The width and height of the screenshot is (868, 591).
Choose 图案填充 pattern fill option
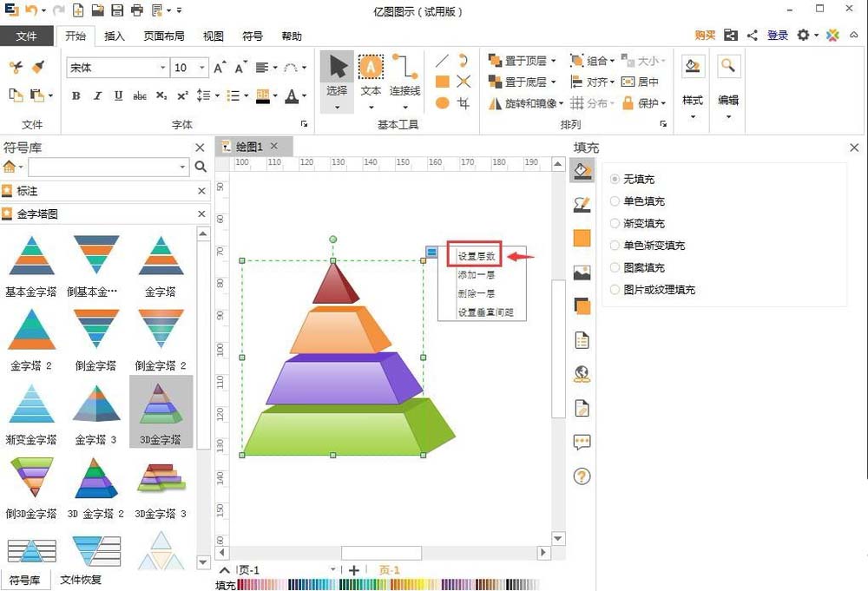616,267
